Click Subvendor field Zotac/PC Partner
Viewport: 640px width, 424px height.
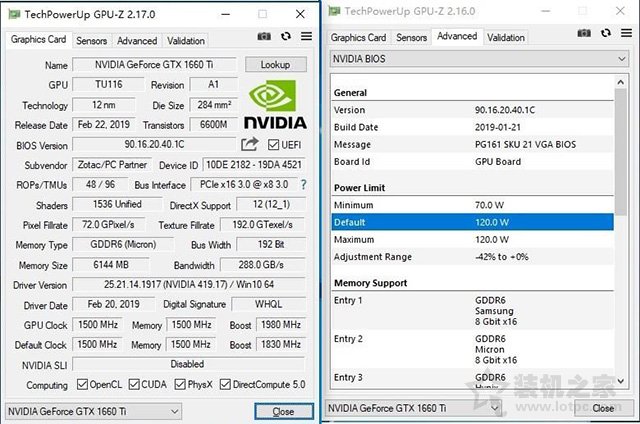(112, 164)
